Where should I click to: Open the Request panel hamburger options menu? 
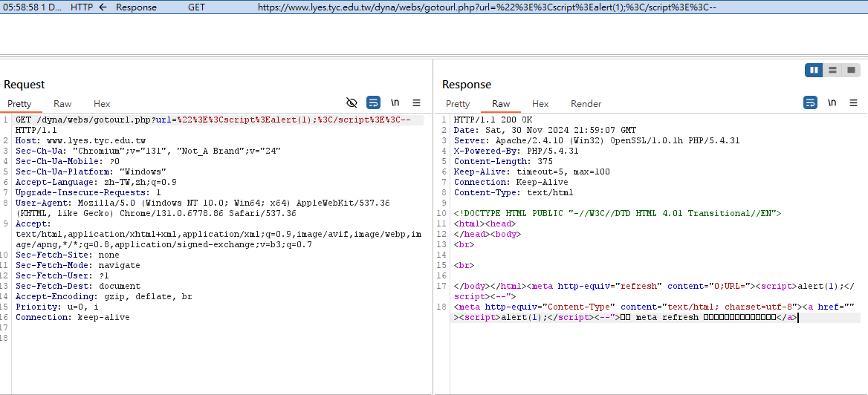pos(417,103)
